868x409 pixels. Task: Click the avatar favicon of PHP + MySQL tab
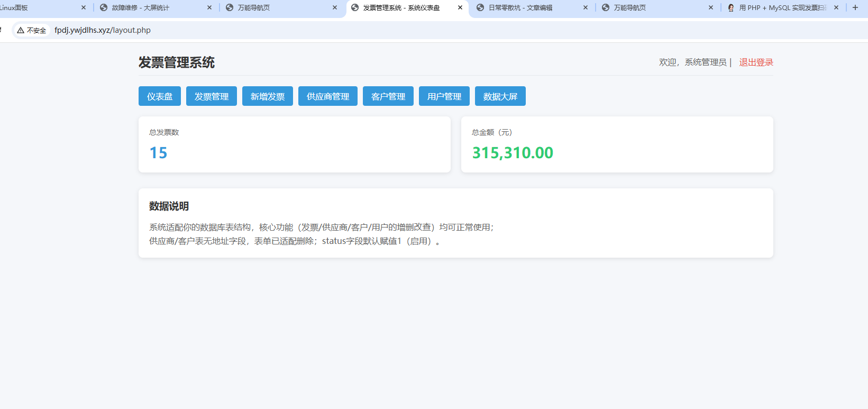pyautogui.click(x=731, y=8)
